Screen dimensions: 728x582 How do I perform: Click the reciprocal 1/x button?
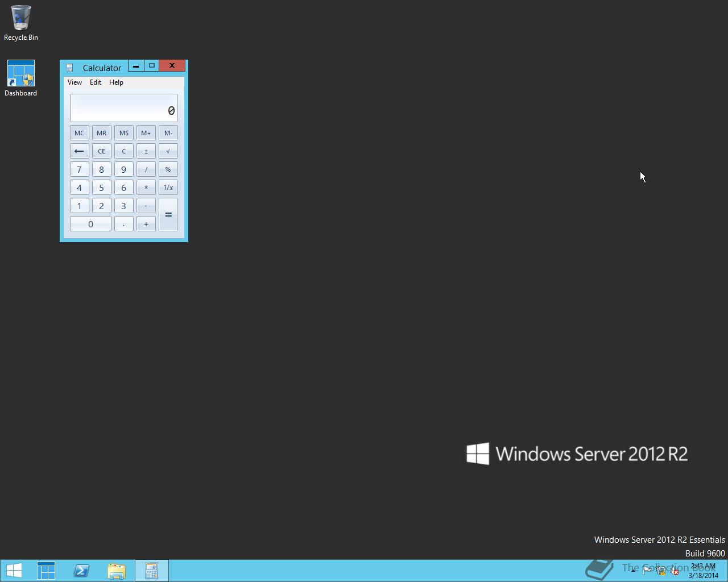tap(168, 188)
